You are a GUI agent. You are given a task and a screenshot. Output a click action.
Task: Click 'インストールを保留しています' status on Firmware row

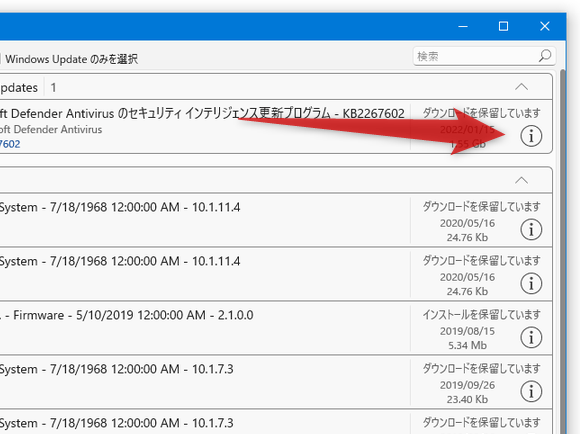(x=482, y=314)
